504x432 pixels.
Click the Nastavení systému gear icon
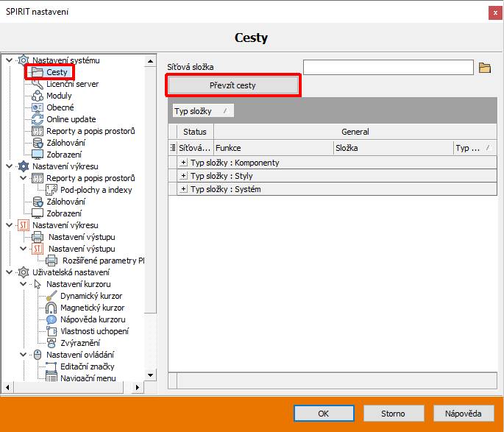pyautogui.click(x=23, y=60)
